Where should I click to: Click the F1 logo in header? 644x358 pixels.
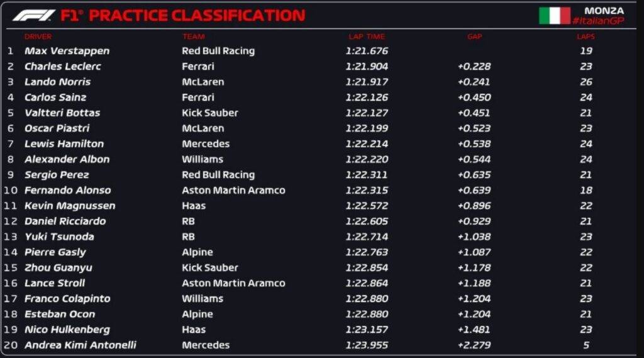(35, 15)
